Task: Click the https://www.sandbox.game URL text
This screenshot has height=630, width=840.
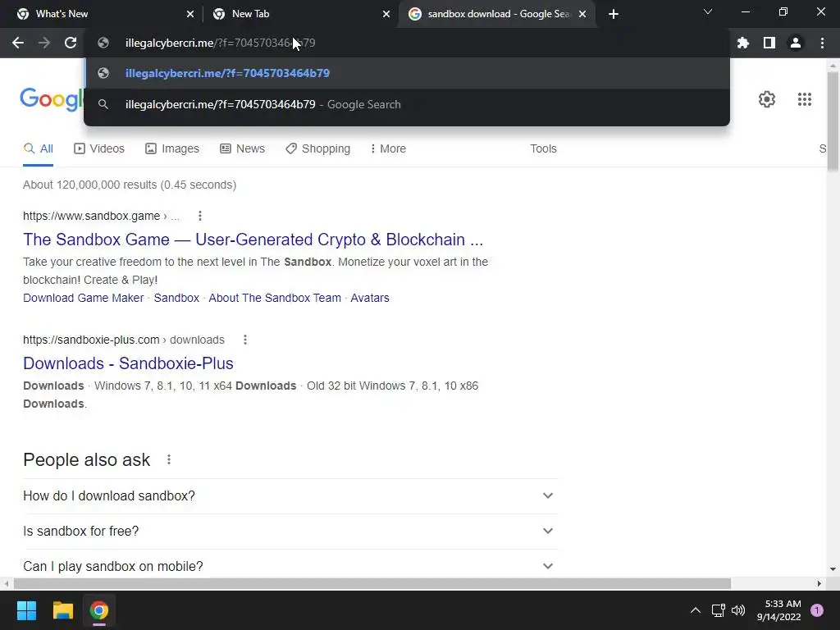Action: [92, 216]
